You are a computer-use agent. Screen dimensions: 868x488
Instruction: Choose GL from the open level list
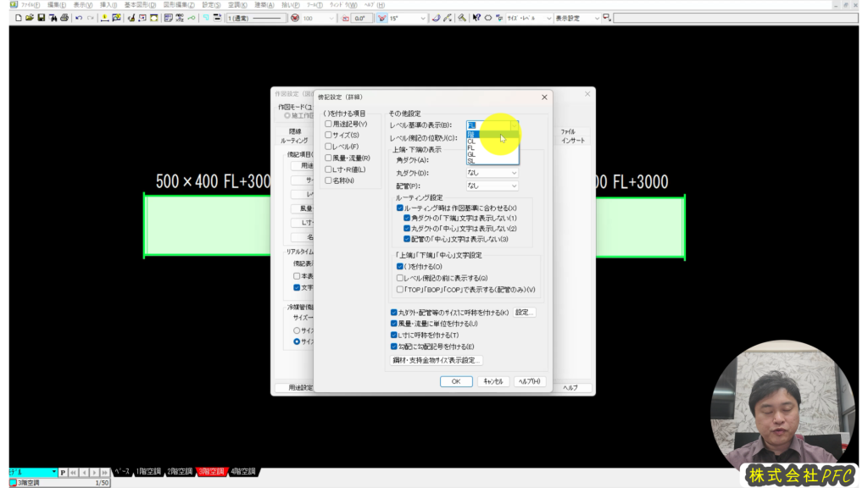pyautogui.click(x=471, y=154)
